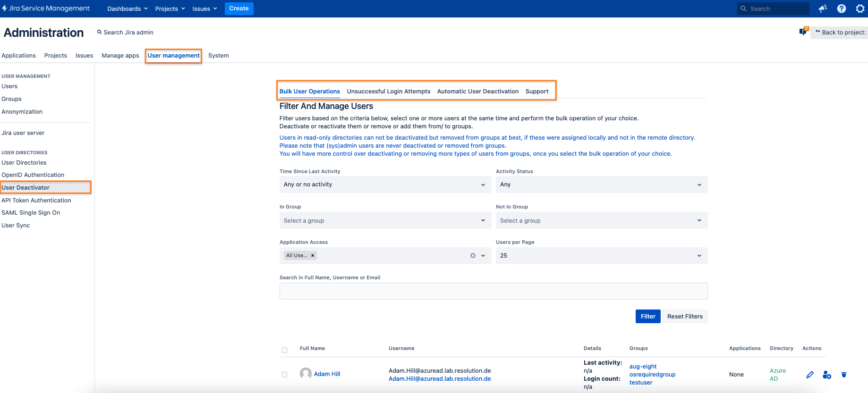The image size is (868, 393).
Task: Open OpenID Authentication in the sidebar
Action: pos(33,175)
